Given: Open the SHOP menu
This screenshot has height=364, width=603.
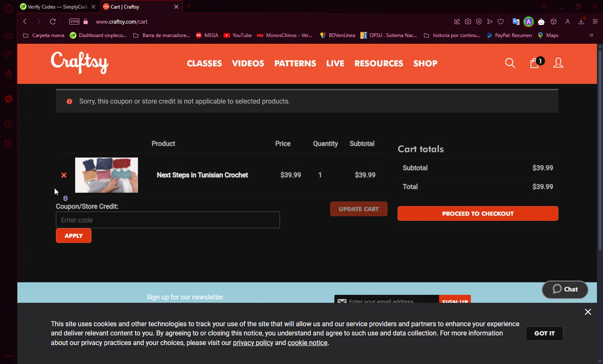Looking at the screenshot, I should coord(425,63).
